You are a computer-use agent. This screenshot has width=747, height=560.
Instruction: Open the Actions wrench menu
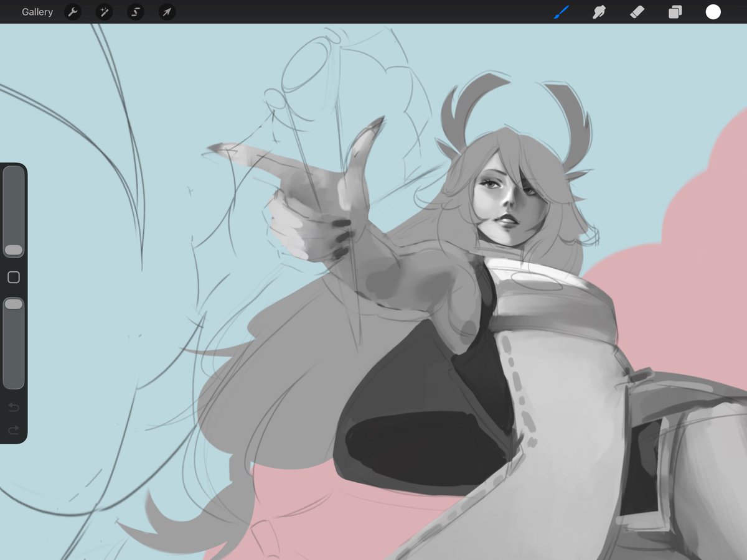pyautogui.click(x=73, y=12)
